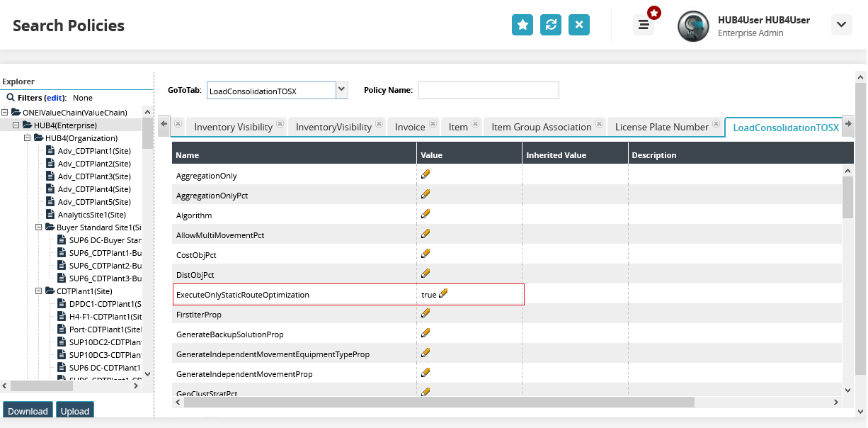The width and height of the screenshot is (868, 428).
Task: Switch to the License Plate Number tab
Action: (661, 127)
